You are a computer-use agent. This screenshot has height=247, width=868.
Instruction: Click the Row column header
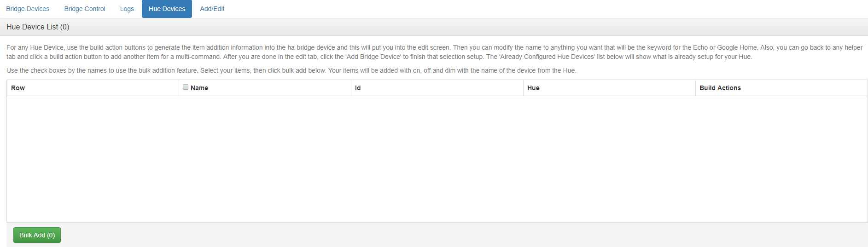coord(18,88)
